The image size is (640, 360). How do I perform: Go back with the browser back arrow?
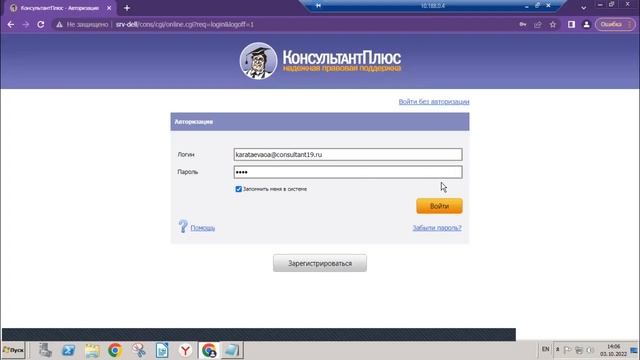[11, 24]
